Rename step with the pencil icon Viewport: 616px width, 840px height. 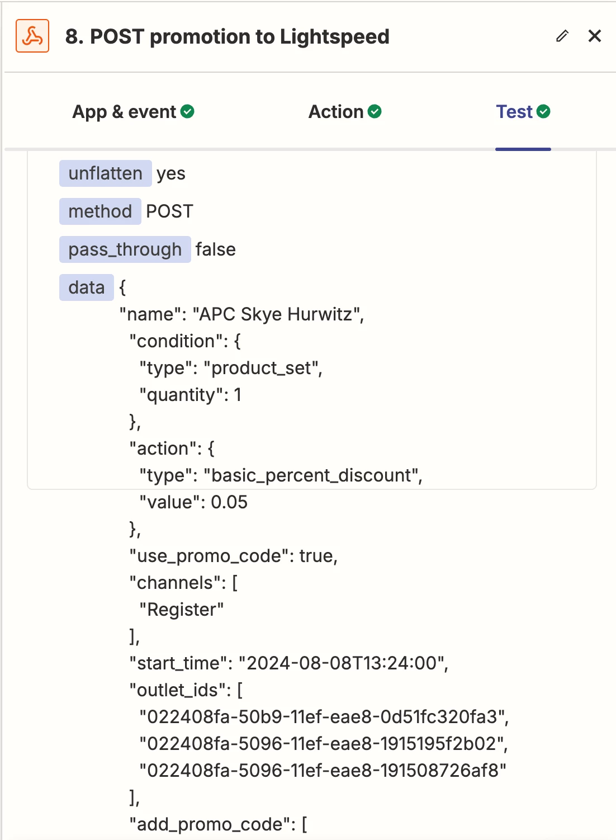[562, 36]
